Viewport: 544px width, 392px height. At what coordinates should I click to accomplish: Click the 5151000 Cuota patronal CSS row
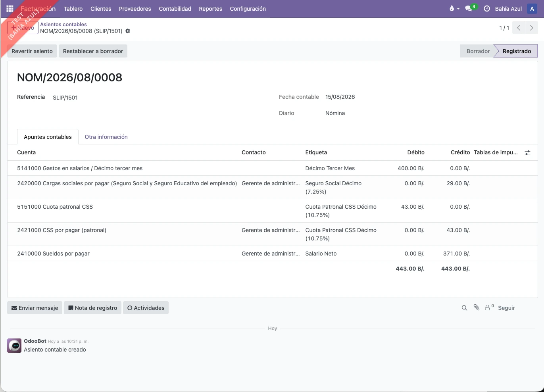click(x=272, y=211)
